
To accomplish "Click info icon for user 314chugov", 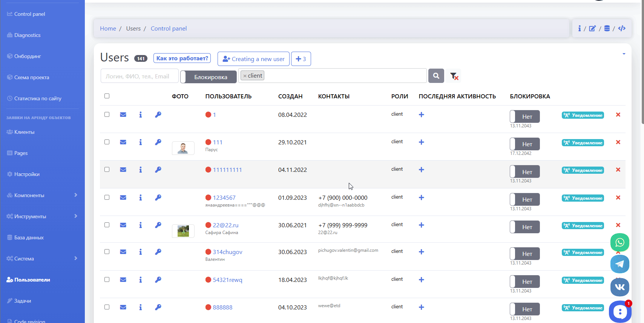I will [x=141, y=252].
